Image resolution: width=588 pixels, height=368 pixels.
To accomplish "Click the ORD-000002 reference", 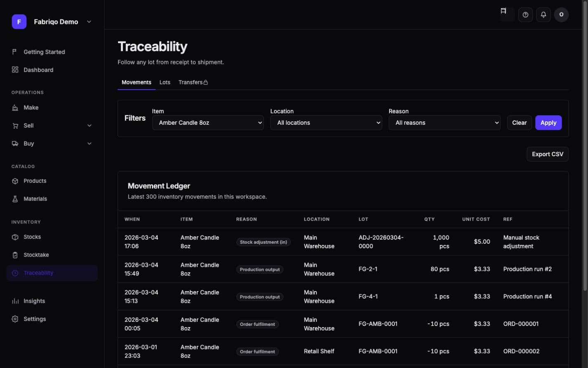I will pyautogui.click(x=521, y=351).
